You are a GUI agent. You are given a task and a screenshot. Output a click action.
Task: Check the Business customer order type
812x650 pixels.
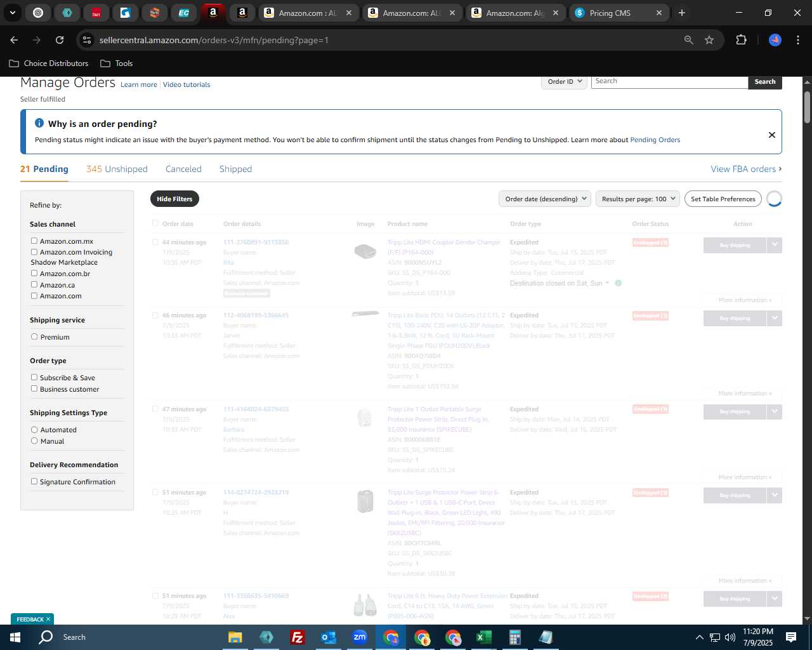tap(34, 388)
